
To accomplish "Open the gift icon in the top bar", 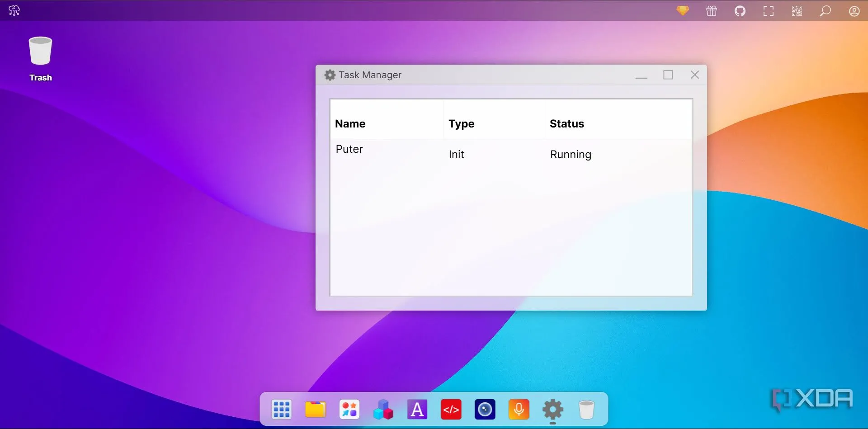I will click(x=711, y=10).
